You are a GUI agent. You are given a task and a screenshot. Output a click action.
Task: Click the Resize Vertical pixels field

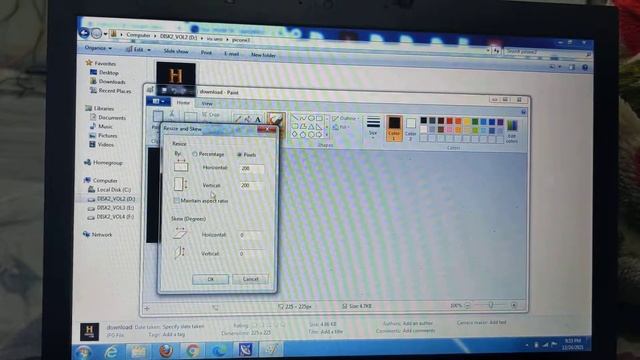[251, 185]
